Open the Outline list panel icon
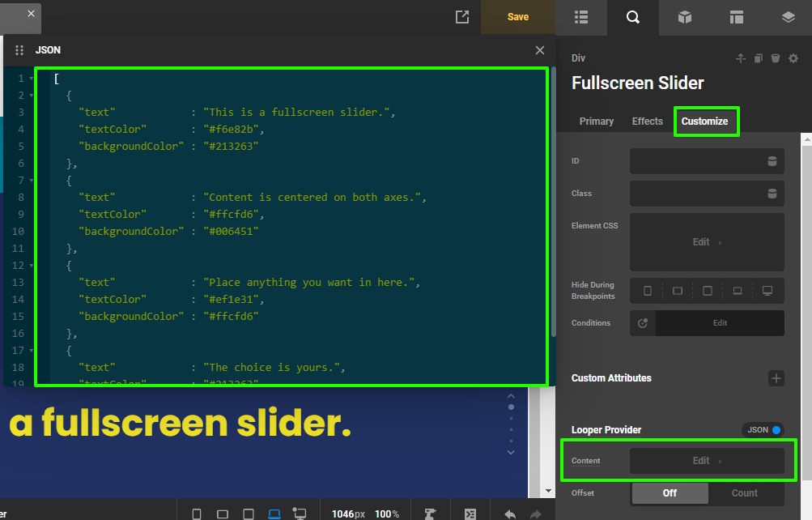812x520 pixels. click(x=580, y=17)
